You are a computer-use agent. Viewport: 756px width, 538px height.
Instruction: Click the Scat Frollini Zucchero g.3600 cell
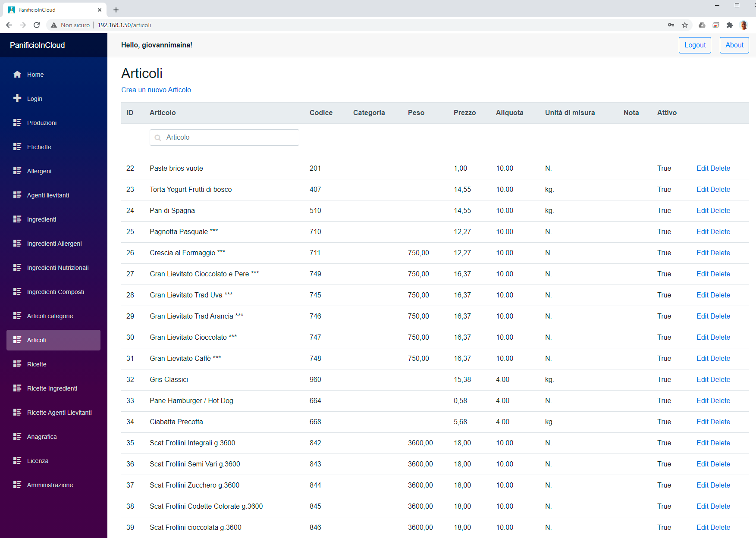[194, 485]
